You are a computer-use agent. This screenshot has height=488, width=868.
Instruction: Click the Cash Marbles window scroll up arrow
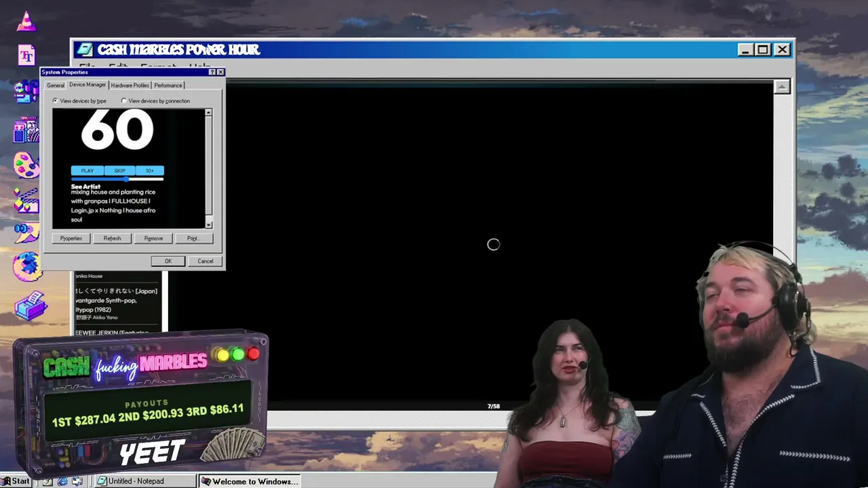click(782, 87)
